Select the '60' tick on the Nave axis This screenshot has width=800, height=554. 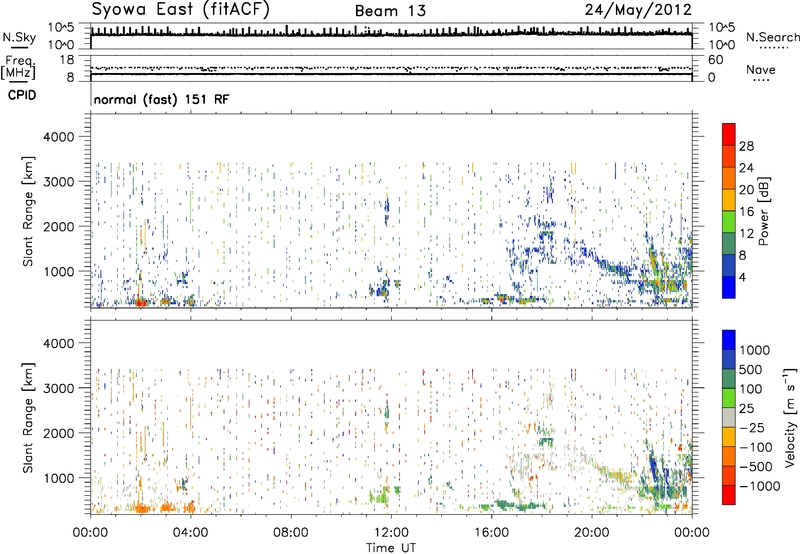715,60
